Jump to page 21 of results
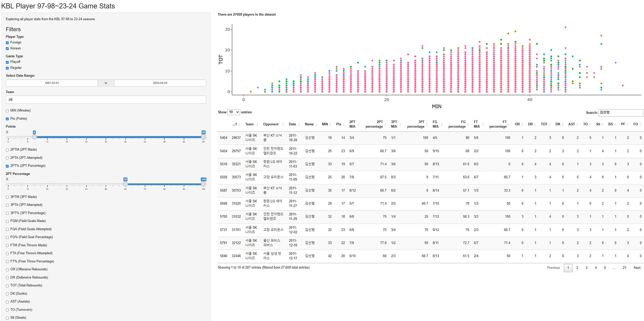The height and width of the screenshot is (321, 644). click(624, 268)
